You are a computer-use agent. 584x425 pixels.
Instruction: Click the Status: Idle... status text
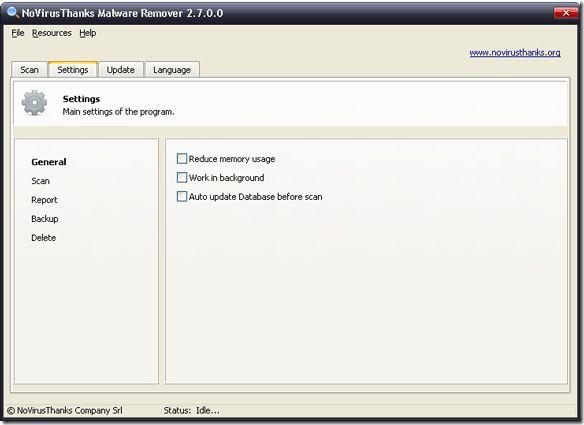coord(191,410)
